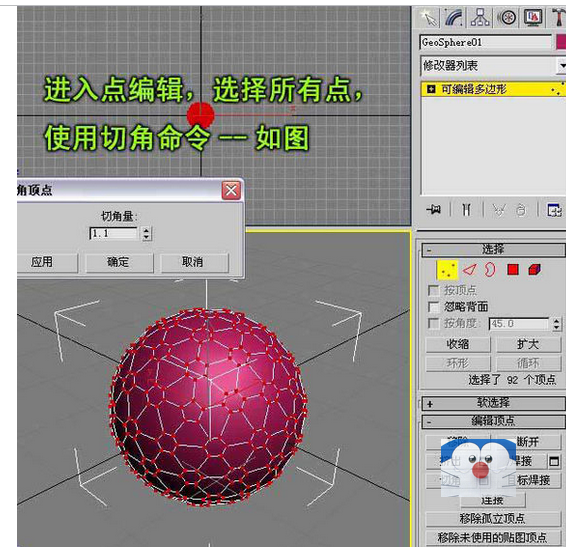Open the Create command panel tab

(x=429, y=18)
